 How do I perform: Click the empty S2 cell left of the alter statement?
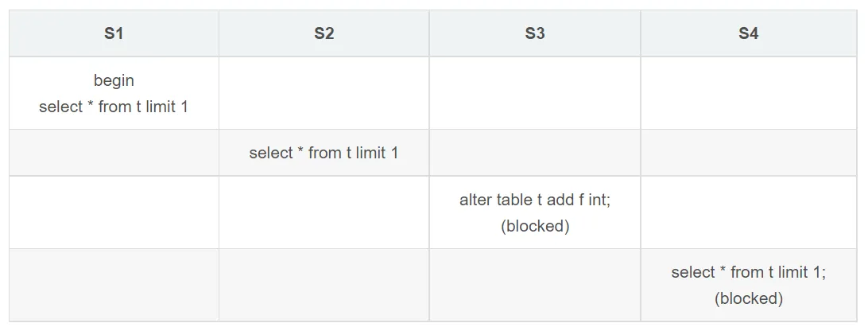tap(324, 212)
